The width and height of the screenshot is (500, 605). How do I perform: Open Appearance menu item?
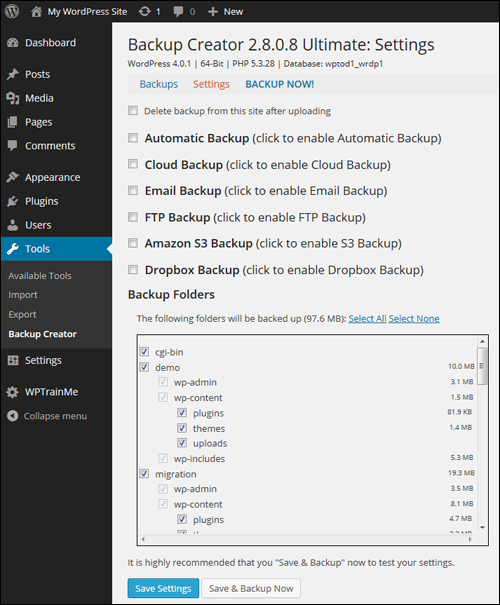52,177
